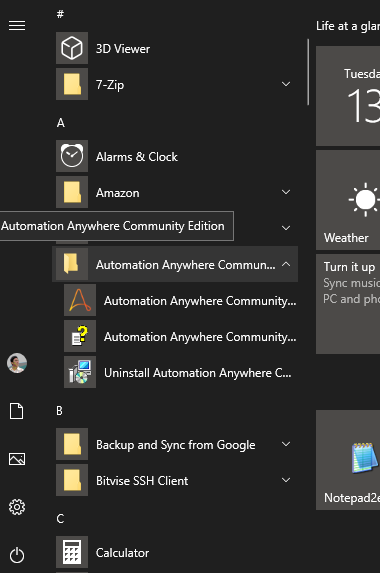Image resolution: width=380 pixels, height=573 pixels.
Task: Click the app list scrollbar thumb
Action: (308, 72)
